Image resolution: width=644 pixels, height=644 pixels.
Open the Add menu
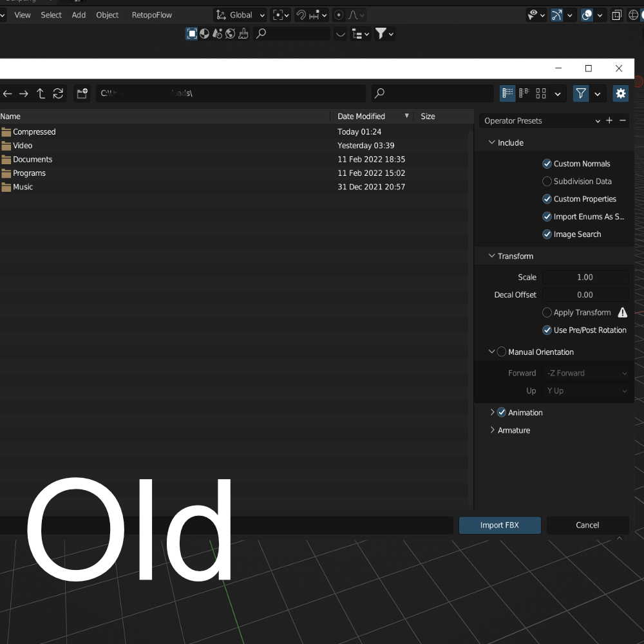pos(79,15)
